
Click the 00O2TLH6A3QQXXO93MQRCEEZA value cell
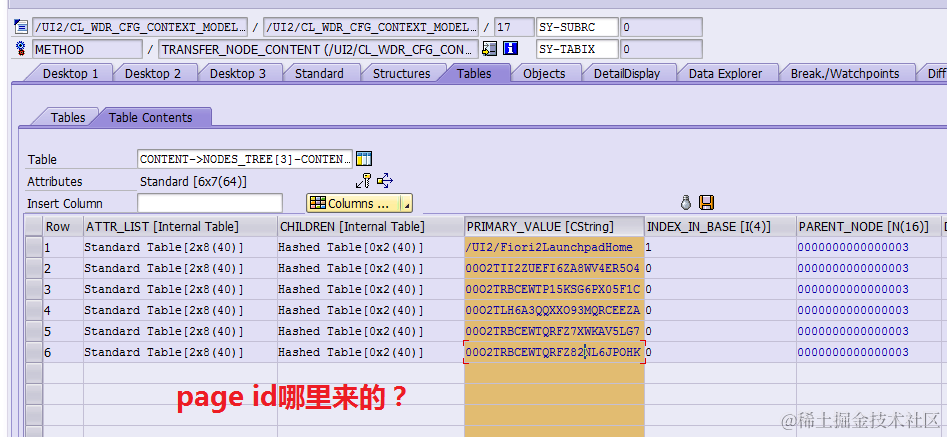pyautogui.click(x=554, y=310)
